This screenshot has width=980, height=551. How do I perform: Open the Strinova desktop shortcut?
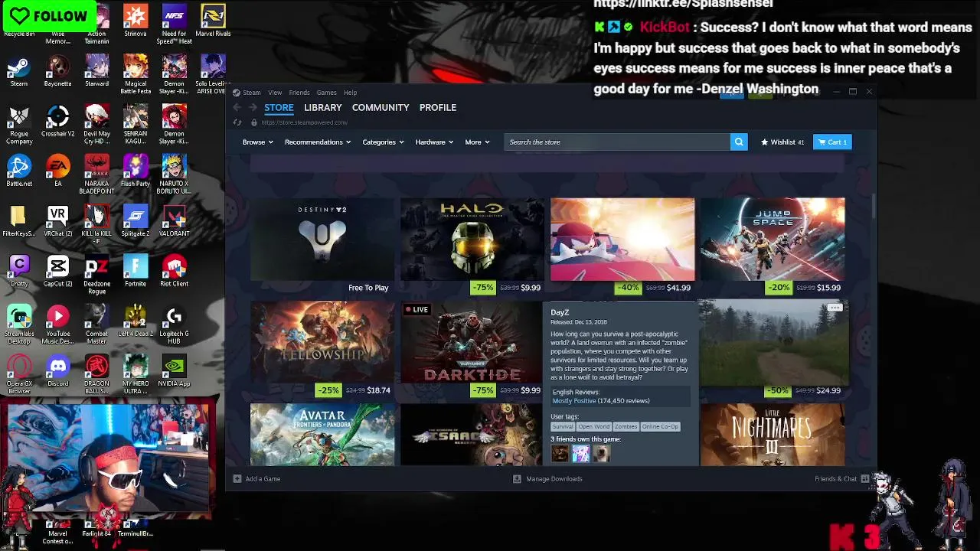136,20
